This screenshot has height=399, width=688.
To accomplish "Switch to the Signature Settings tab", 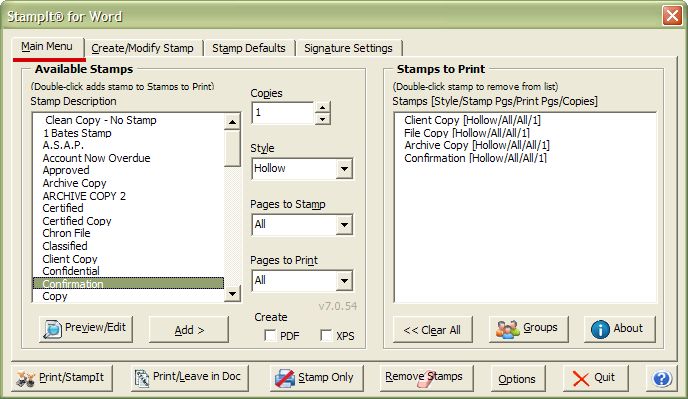I will [348, 48].
